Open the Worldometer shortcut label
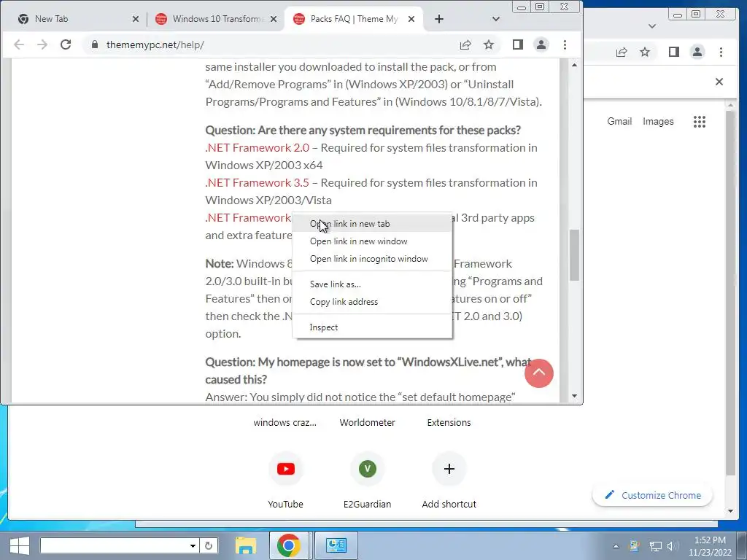This screenshot has height=560, width=747. [x=368, y=422]
